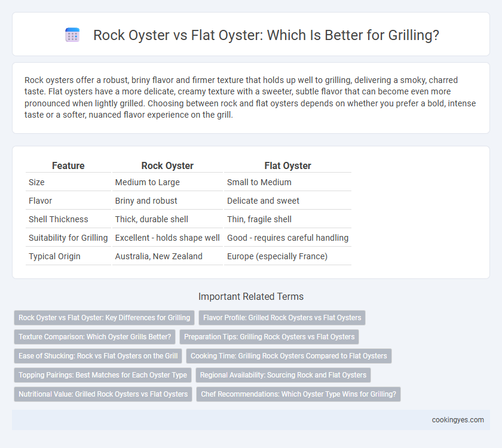Click the 'Suitability for Grilling' row label
Screen dimensions: 502x448
(x=68, y=238)
